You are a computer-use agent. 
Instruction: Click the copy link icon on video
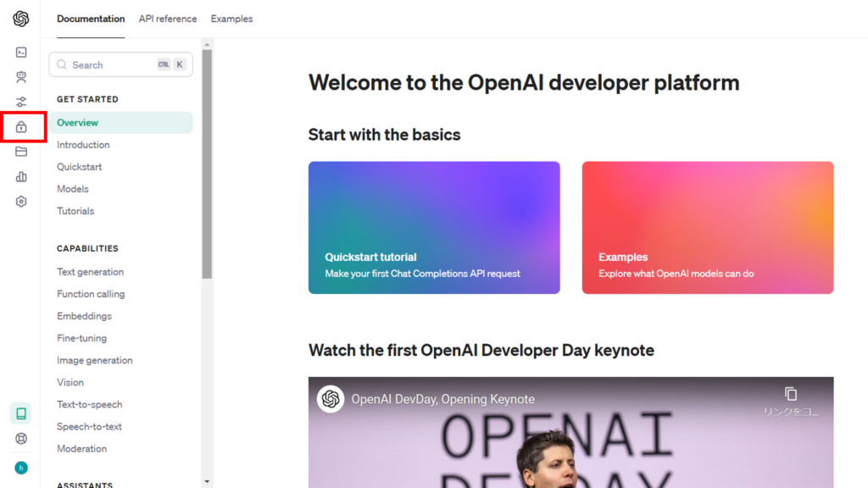click(791, 394)
